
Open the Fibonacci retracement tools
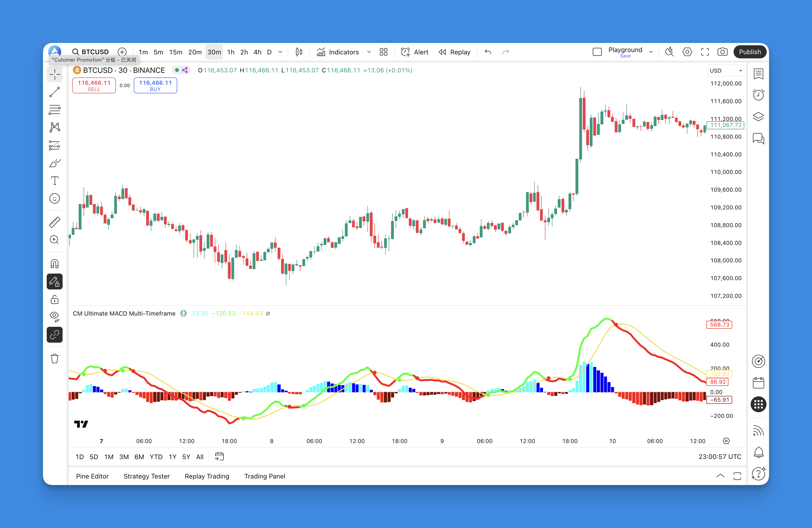click(x=55, y=110)
